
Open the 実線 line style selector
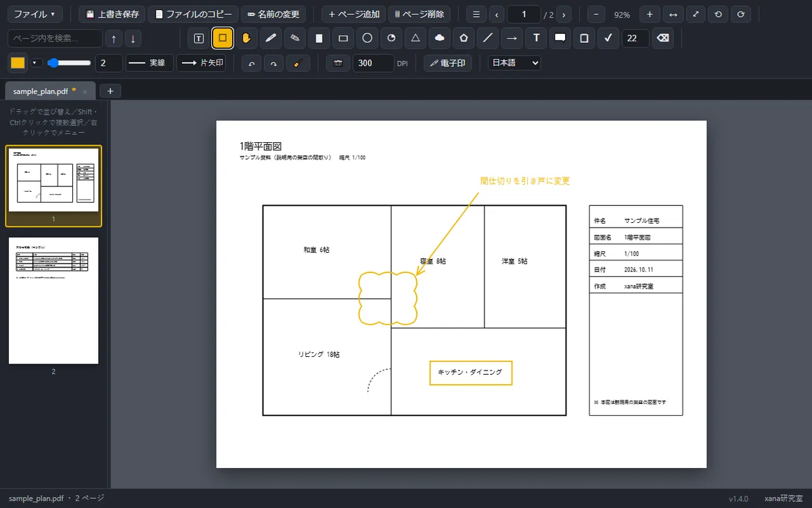[x=150, y=63]
